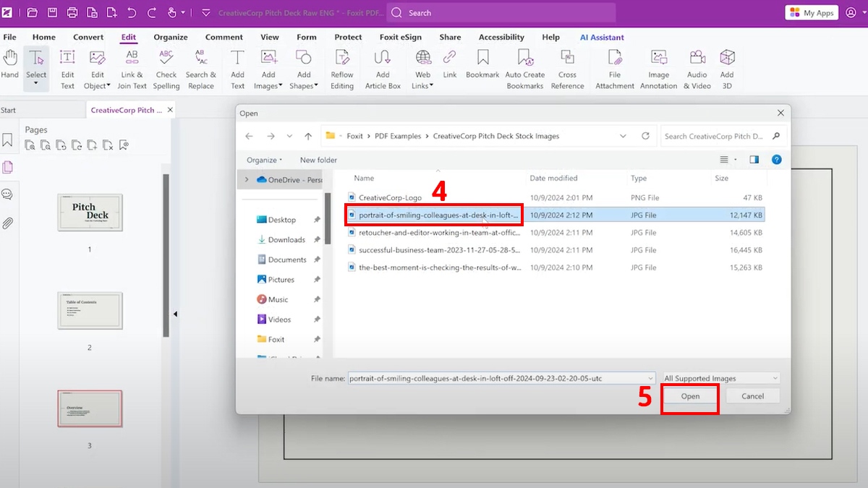Click the File name input field
Image resolution: width=868 pixels, height=488 pixels.
click(x=501, y=378)
